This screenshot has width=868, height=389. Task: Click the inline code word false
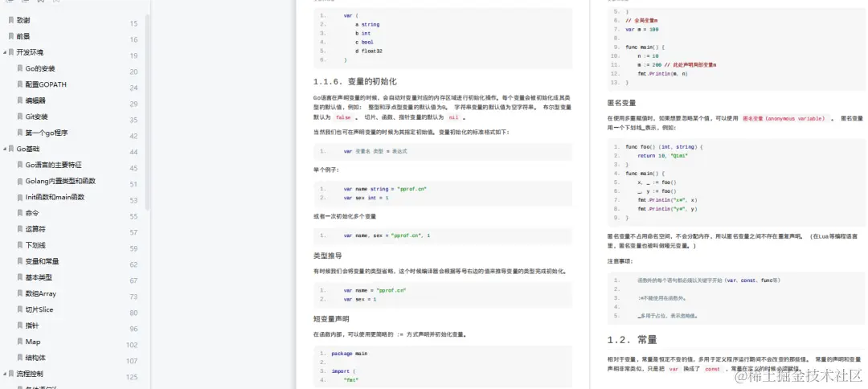coord(343,117)
